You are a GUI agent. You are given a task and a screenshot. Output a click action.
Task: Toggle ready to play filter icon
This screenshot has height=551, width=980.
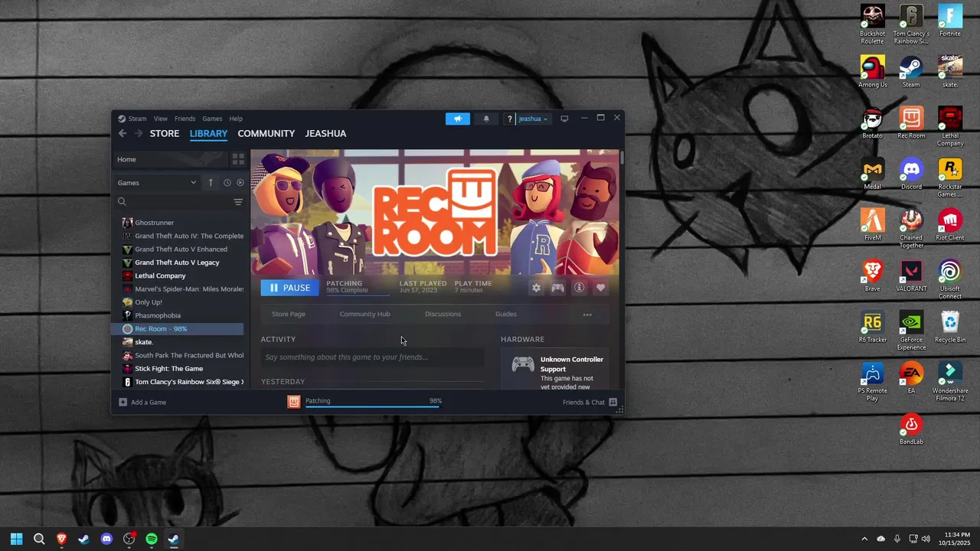240,183
